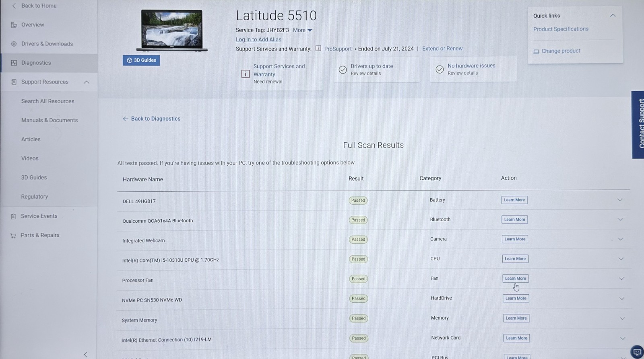This screenshot has width=644, height=359.
Task: Click Learn More for the Battery row
Action: pyautogui.click(x=514, y=200)
